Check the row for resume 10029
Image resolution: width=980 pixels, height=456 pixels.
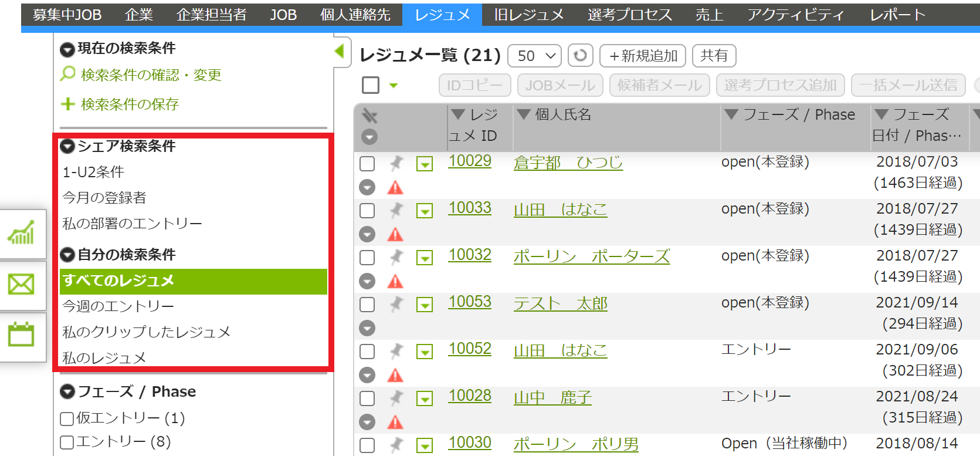tap(367, 163)
